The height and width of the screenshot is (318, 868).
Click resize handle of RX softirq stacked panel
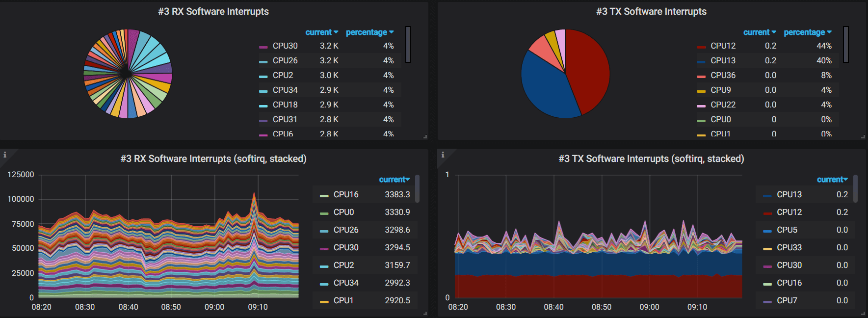point(425,313)
